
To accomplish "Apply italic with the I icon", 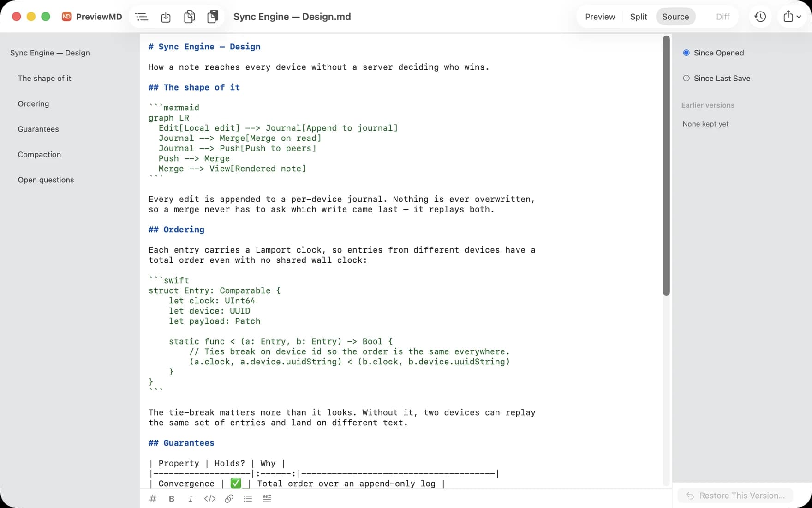I will pyautogui.click(x=191, y=499).
